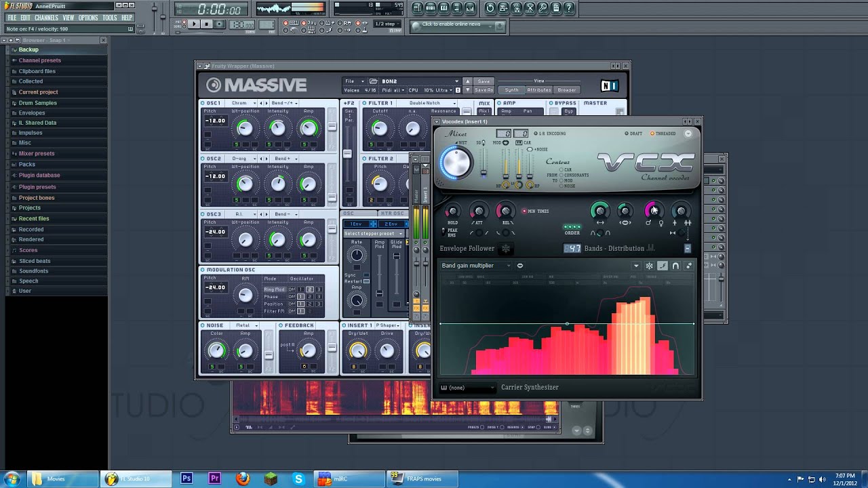This screenshot has width=868, height=488.
Task: Select CONSONANTS contour radio in Vocodex
Action: (x=561, y=175)
